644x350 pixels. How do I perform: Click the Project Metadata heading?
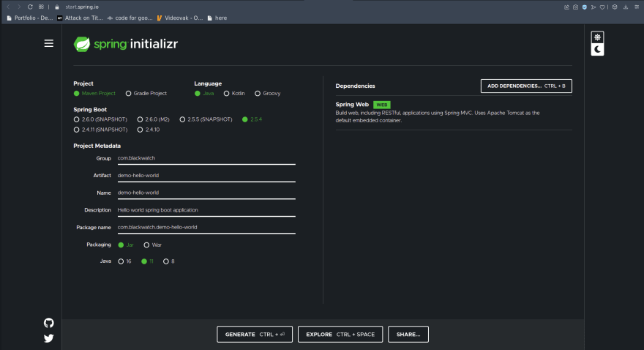coord(97,146)
